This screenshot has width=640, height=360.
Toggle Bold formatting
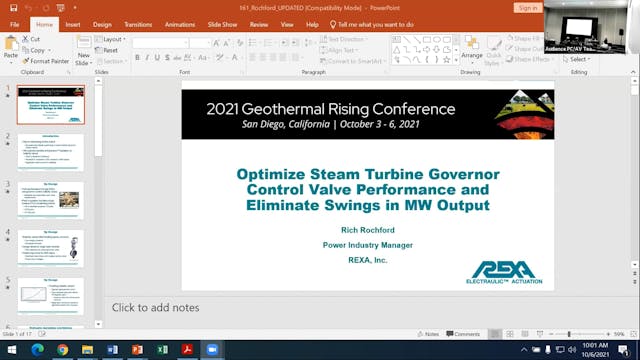[137, 58]
